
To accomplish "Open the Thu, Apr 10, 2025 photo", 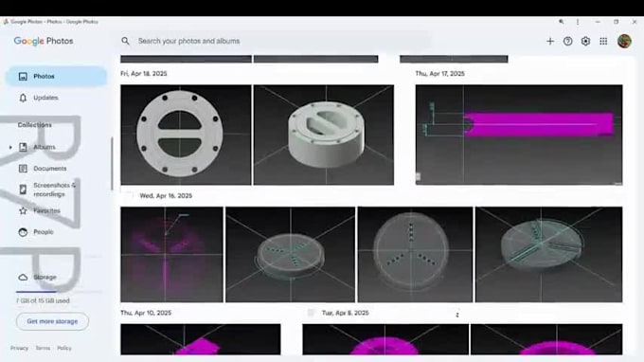I will pos(201,339).
